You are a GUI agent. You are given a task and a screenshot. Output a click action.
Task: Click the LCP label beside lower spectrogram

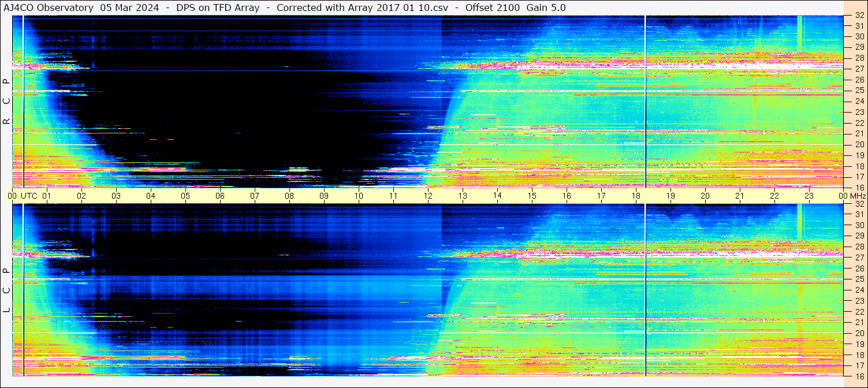point(6,290)
